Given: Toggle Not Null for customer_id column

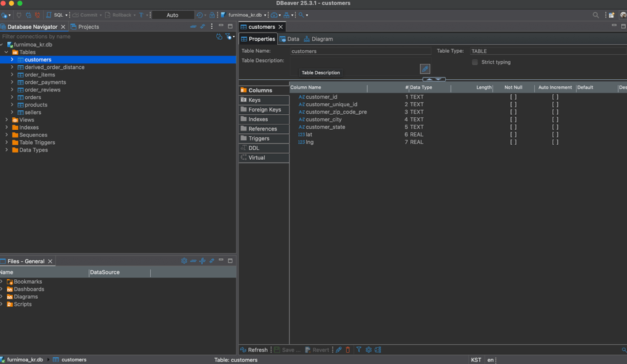Looking at the screenshot, I should (x=513, y=97).
